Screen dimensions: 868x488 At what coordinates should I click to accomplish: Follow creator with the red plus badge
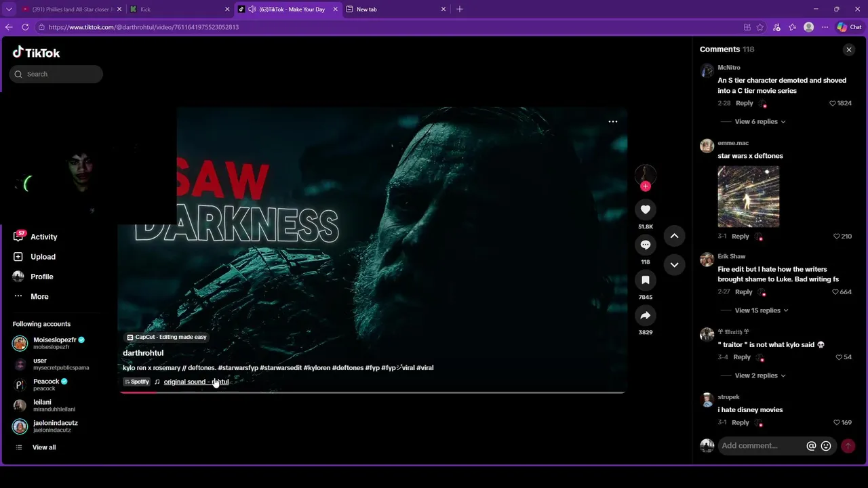point(645,186)
